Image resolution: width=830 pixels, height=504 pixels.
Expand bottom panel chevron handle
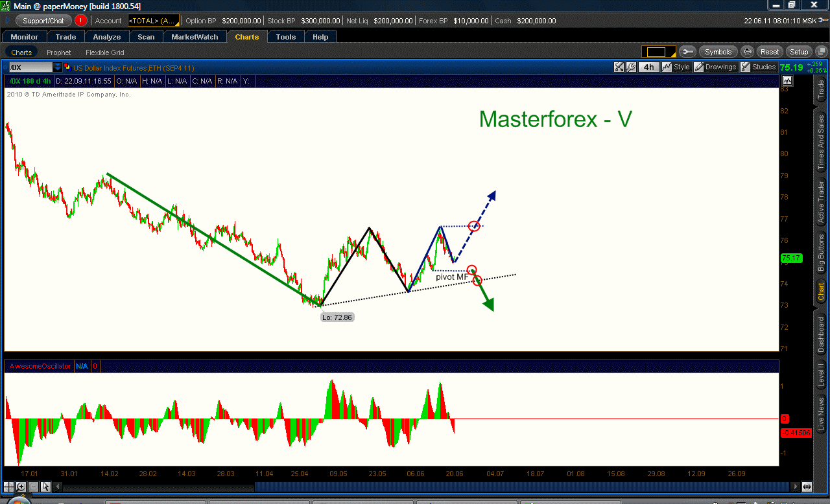[x=23, y=496]
